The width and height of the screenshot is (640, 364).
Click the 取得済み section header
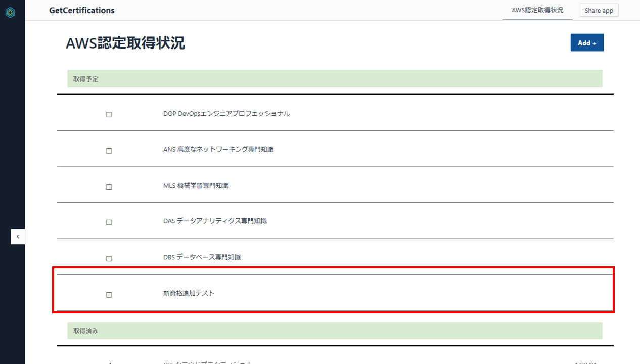pyautogui.click(x=335, y=331)
